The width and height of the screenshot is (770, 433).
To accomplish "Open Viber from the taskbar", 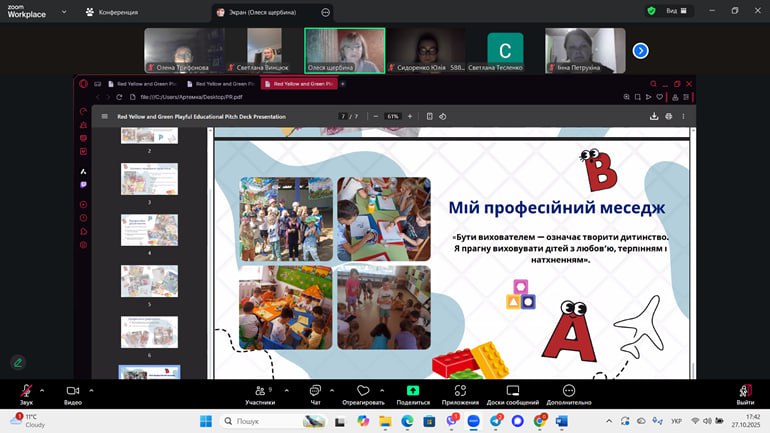I will 452,421.
